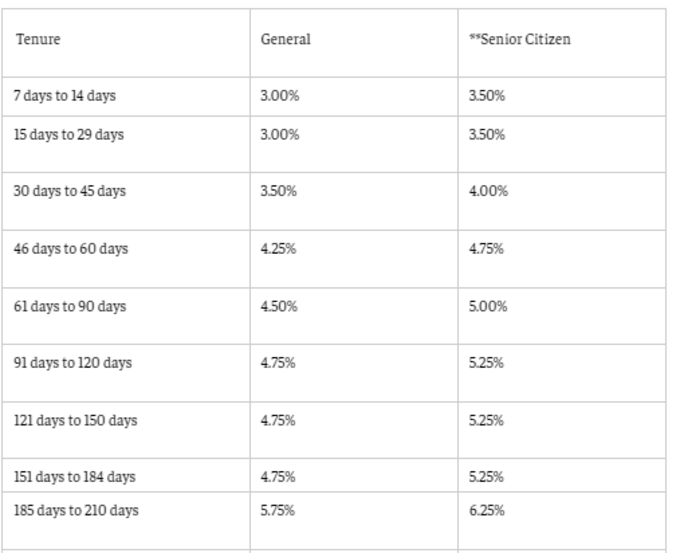The image size is (680, 553).
Task: Click the 4.75% senior rate for 46-60 days
Action: [x=486, y=249]
